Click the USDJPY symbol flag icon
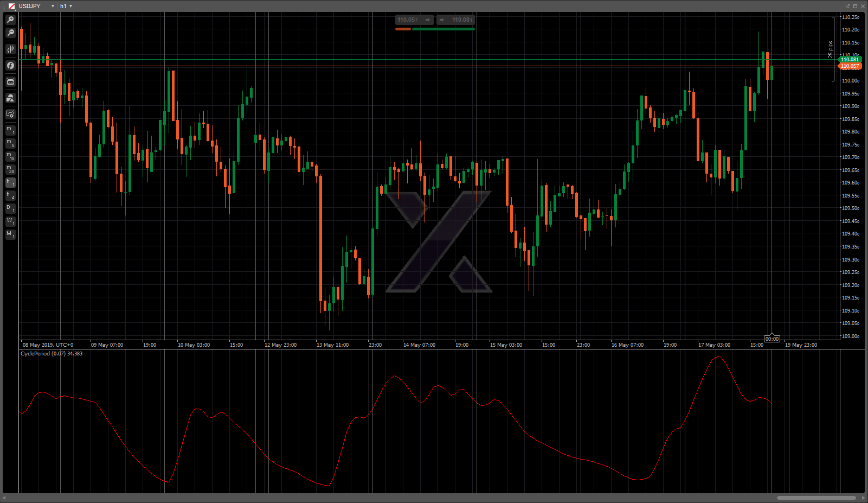868x503 pixels. [11, 6]
